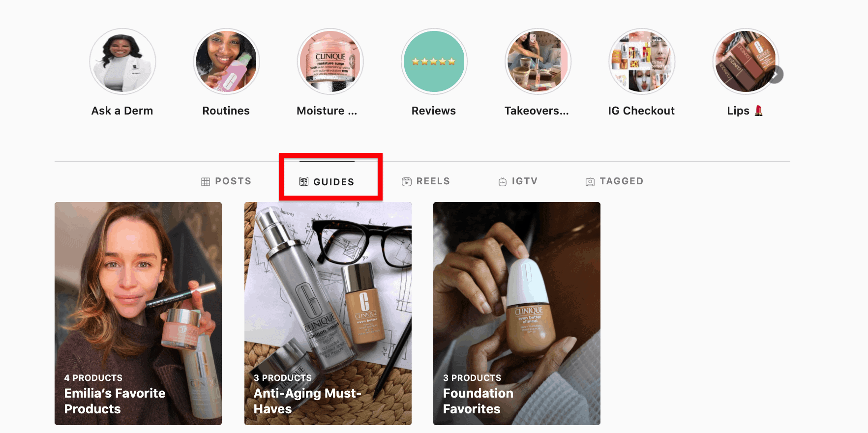Open the Ask a Derm story highlight
868x433 pixels.
pyautogui.click(x=122, y=61)
